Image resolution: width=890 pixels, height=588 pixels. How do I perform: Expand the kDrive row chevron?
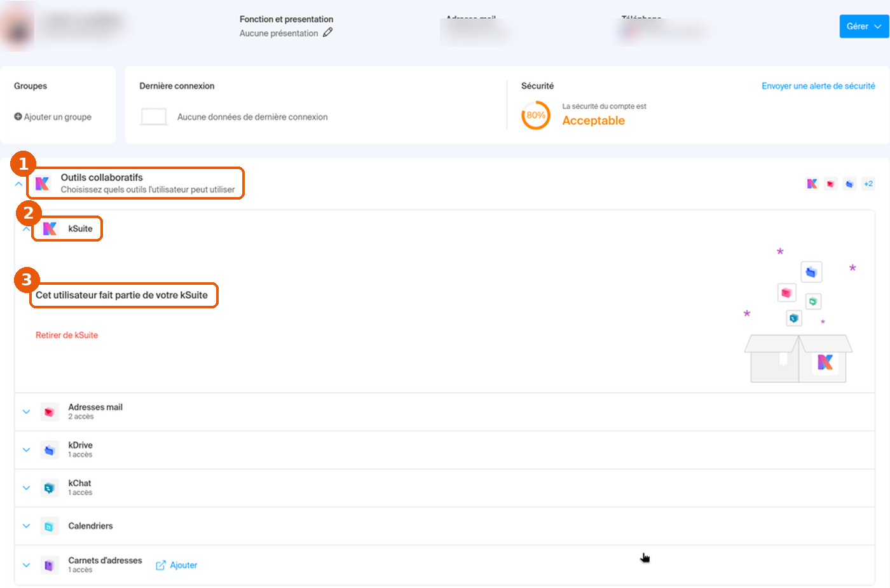click(x=26, y=450)
